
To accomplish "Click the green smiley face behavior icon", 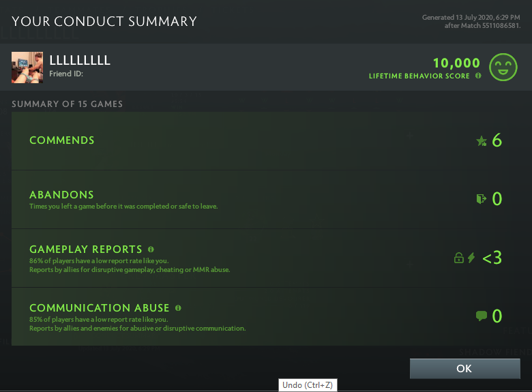I will [503, 67].
